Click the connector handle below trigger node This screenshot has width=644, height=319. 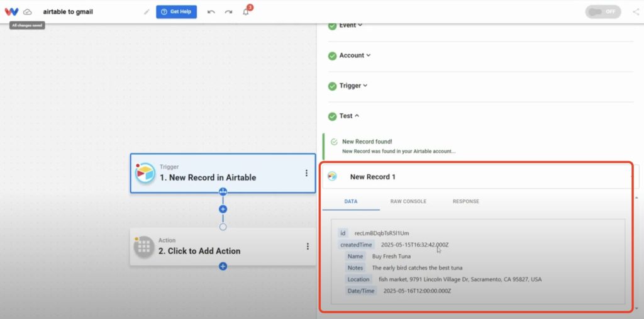click(x=223, y=191)
